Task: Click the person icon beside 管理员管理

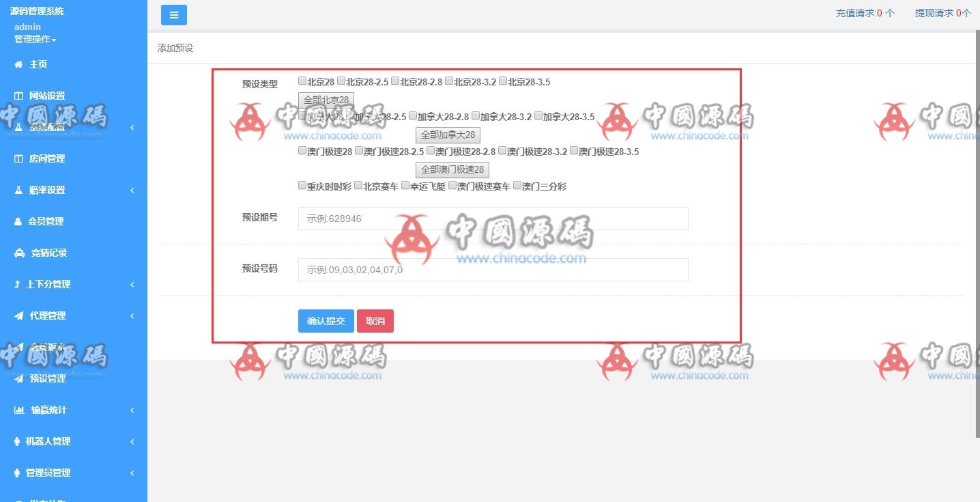Action: point(17,473)
